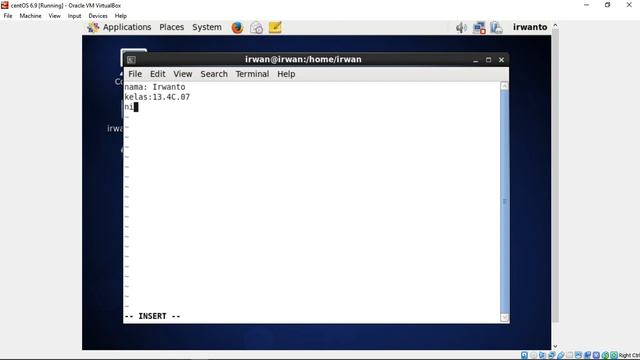This screenshot has height=360, width=640.
Task: Open VirtualBox Help menu
Action: pyautogui.click(x=120, y=16)
